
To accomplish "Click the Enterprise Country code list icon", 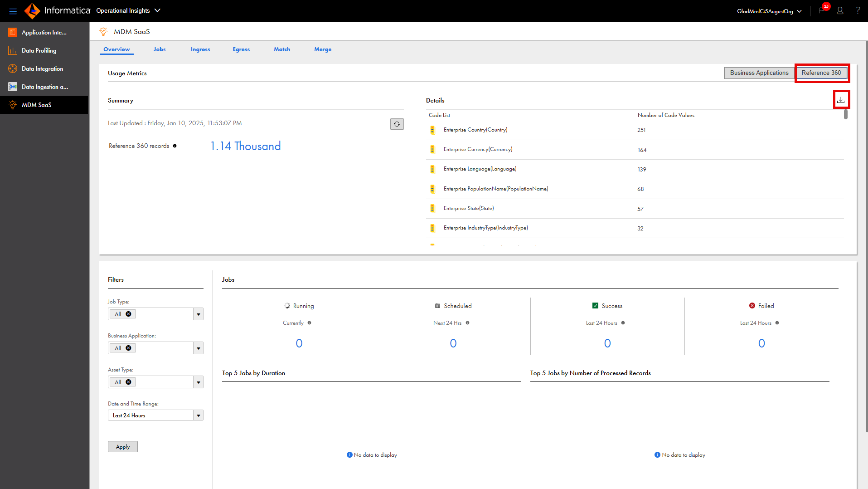I will 432,130.
